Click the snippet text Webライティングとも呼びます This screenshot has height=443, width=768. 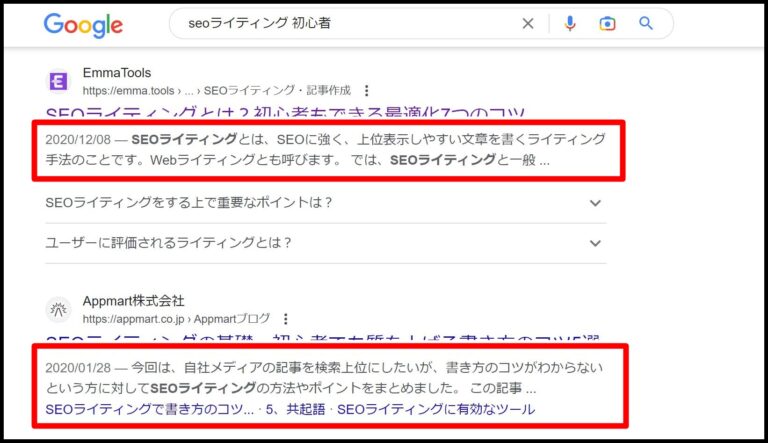click(243, 160)
